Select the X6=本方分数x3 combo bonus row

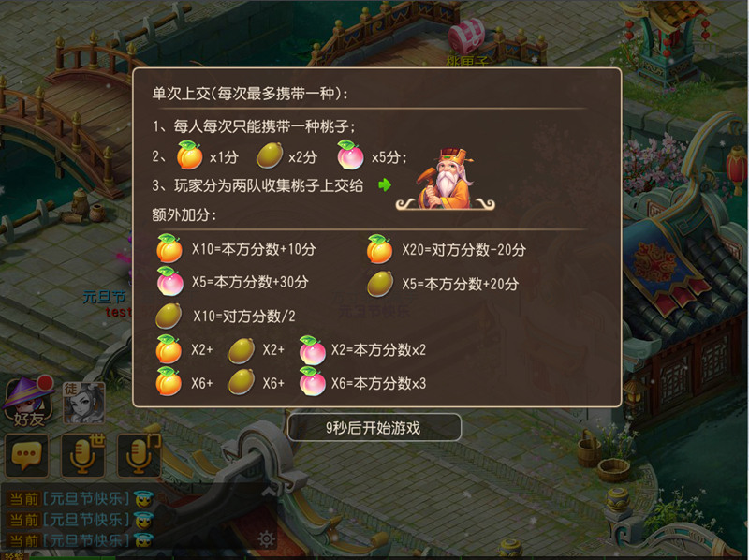[291, 383]
